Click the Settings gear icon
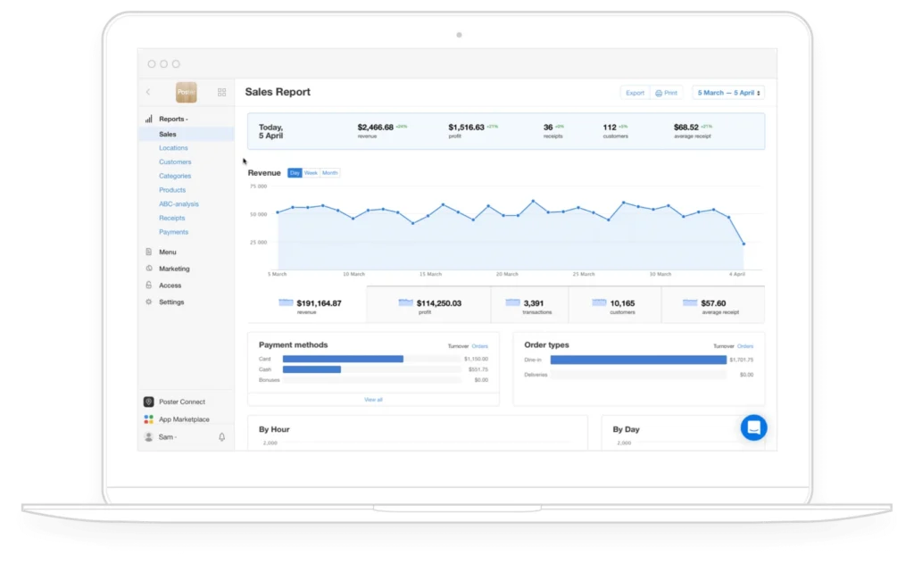This screenshot has height=588, width=914. (x=149, y=302)
